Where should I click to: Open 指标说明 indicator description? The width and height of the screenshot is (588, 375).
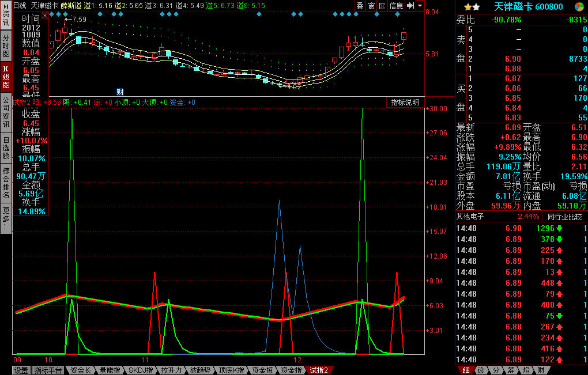405,103
